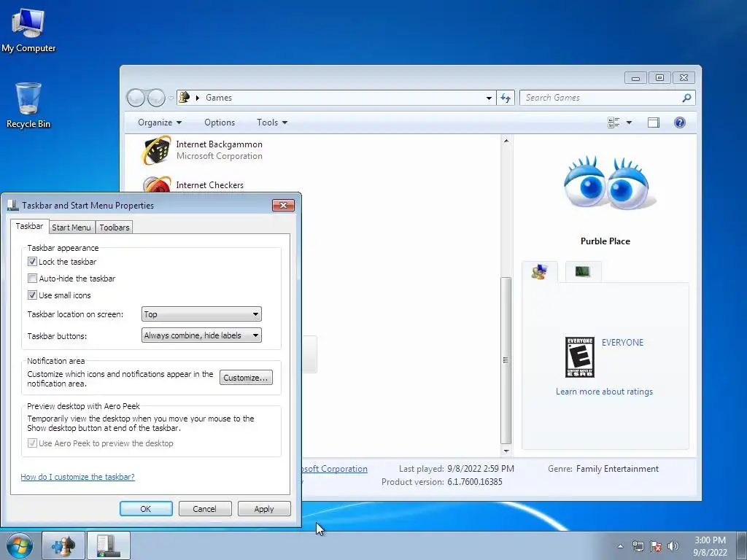Open the Microsoft Corporation publisher link
The height and width of the screenshot is (560, 747).
click(334, 469)
